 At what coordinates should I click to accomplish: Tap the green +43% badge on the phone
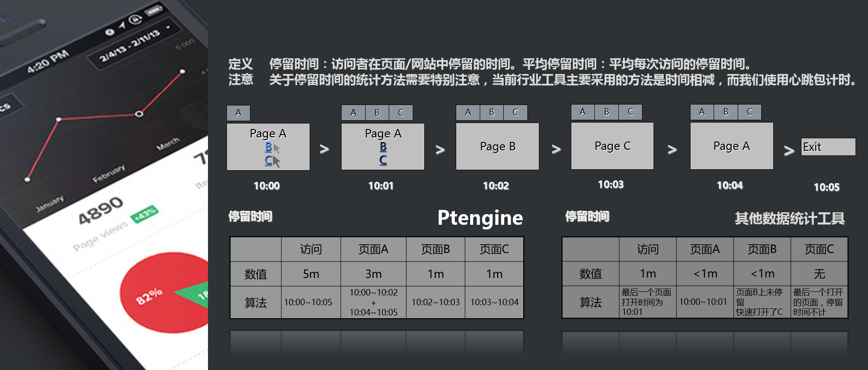pos(144,214)
